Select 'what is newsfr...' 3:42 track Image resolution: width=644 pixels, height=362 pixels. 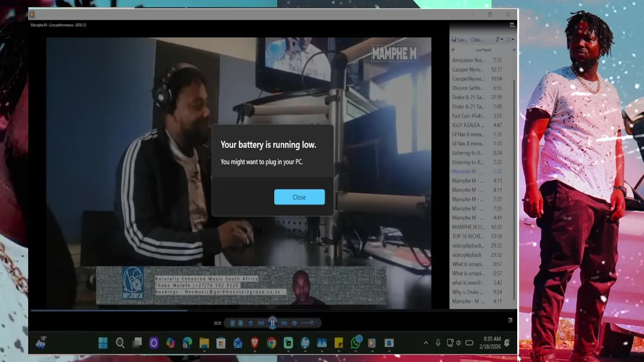tap(477, 283)
